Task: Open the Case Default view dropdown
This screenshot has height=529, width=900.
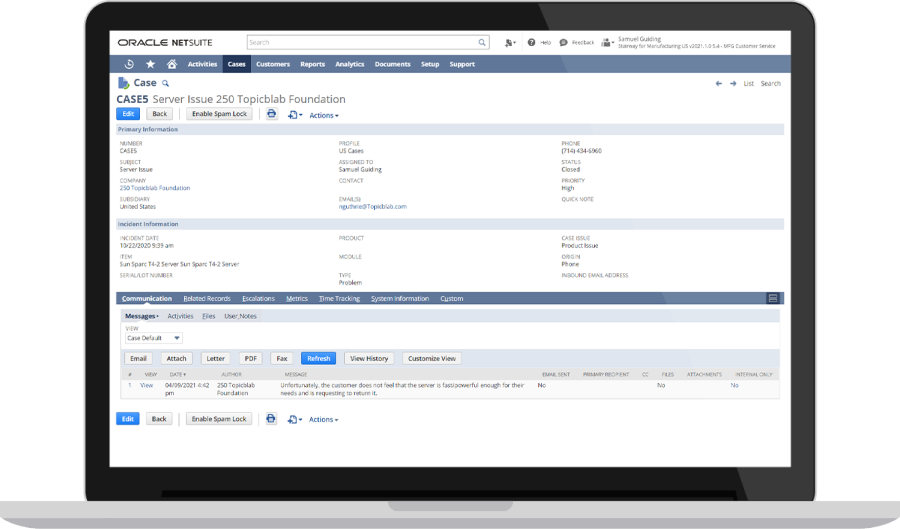Action: [x=153, y=338]
